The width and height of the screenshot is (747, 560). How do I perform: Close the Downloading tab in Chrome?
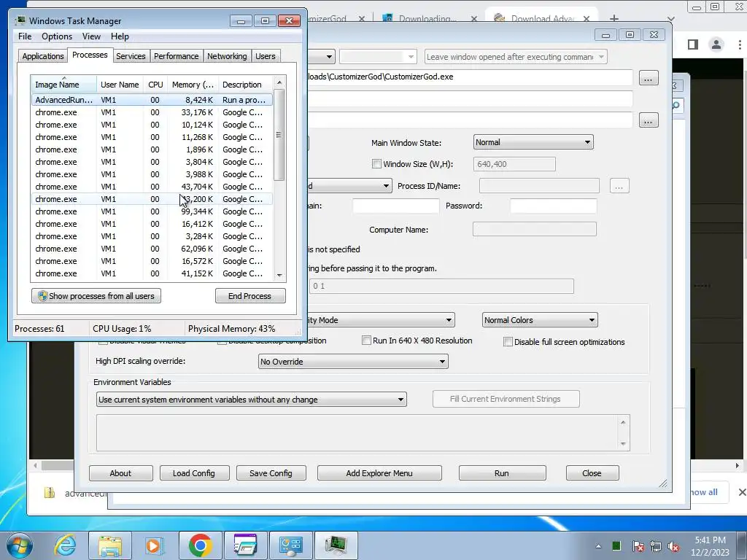point(473,19)
